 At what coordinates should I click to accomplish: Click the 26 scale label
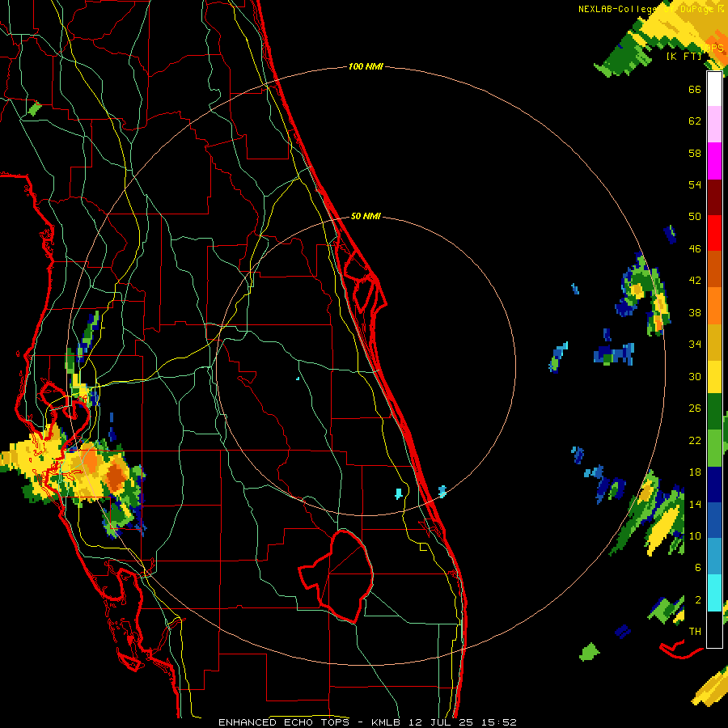pos(695,408)
